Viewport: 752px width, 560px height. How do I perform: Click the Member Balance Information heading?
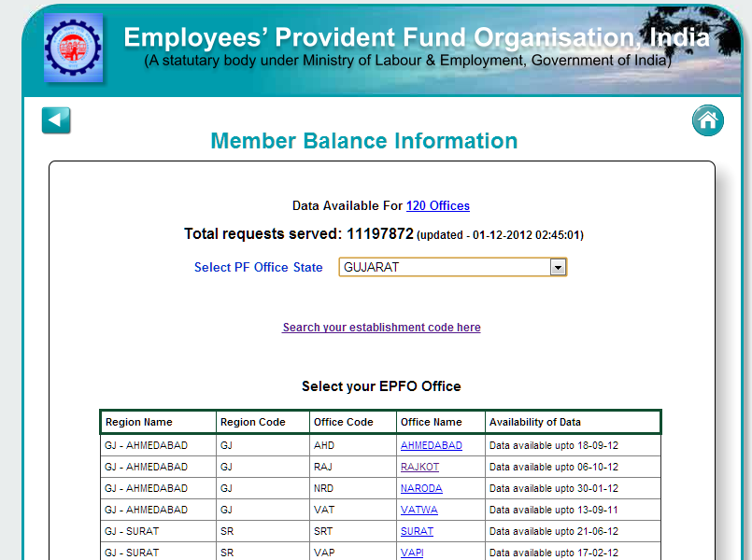pos(363,141)
